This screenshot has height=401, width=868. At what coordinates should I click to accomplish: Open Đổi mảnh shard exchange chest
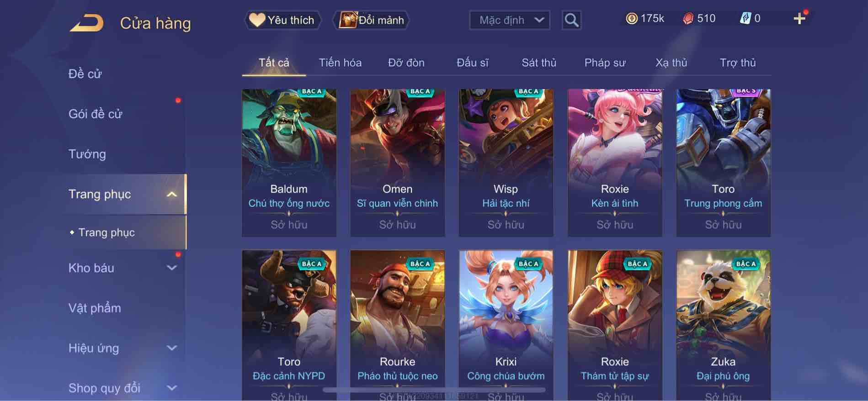(x=371, y=20)
